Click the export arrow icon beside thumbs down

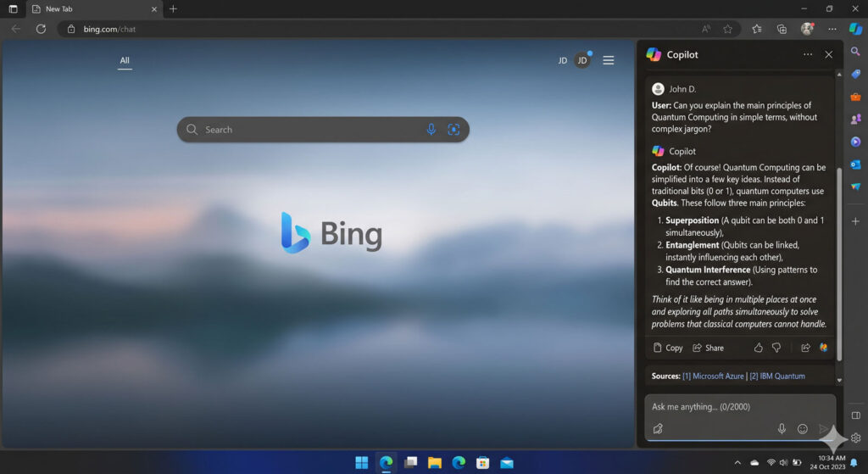pyautogui.click(x=805, y=348)
